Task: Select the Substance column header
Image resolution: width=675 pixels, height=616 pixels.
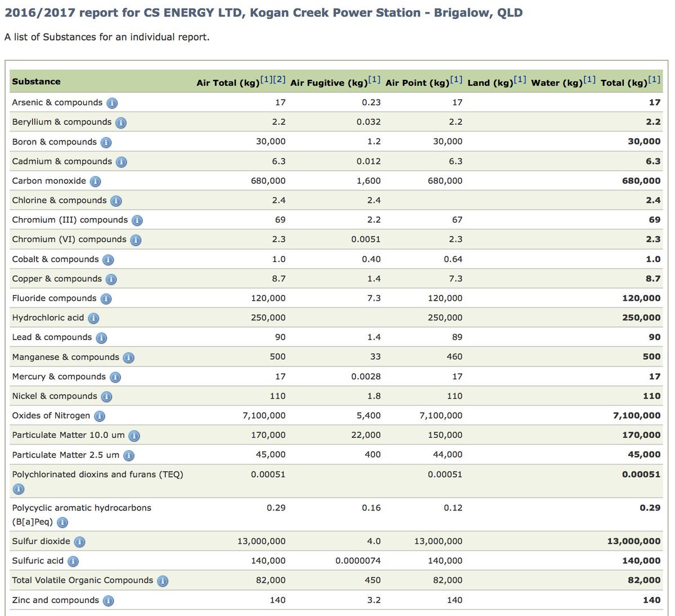Action: [36, 81]
